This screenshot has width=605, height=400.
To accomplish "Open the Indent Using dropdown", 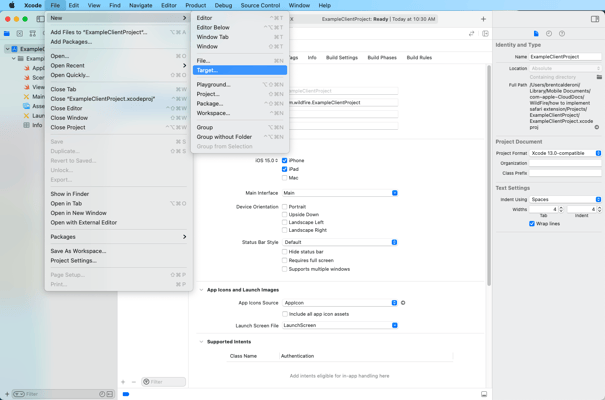I will [565, 199].
